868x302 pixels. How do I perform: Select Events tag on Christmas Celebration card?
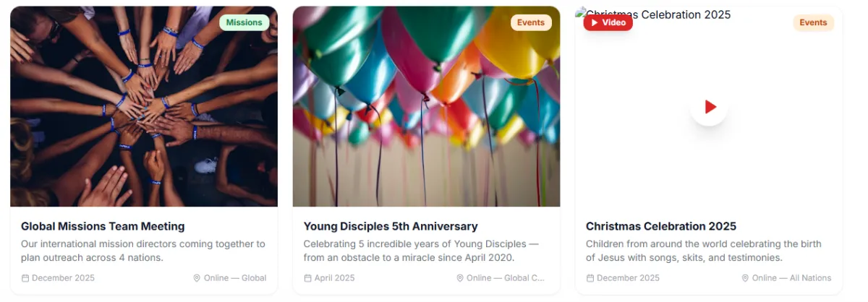(x=813, y=22)
